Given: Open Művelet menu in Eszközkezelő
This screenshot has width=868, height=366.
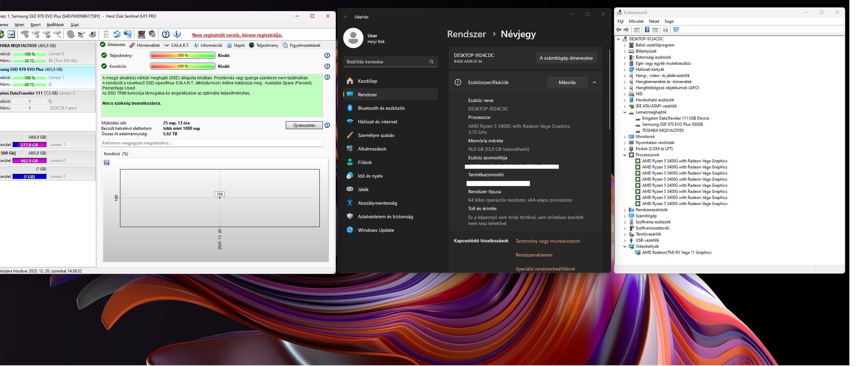Looking at the screenshot, I should 636,21.
